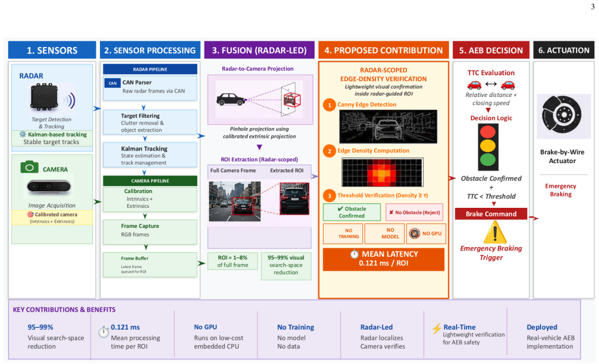The height and width of the screenshot is (364, 599).
Task: Click the traffic light Decision Logic icon
Action: [x=488, y=148]
